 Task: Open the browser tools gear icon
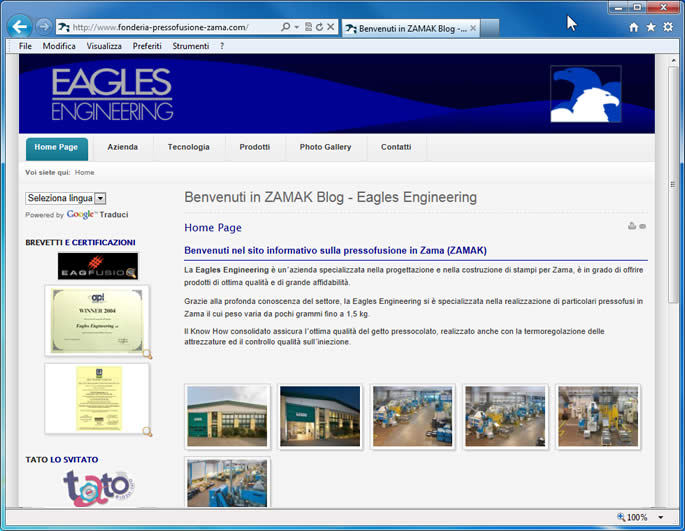click(x=667, y=28)
